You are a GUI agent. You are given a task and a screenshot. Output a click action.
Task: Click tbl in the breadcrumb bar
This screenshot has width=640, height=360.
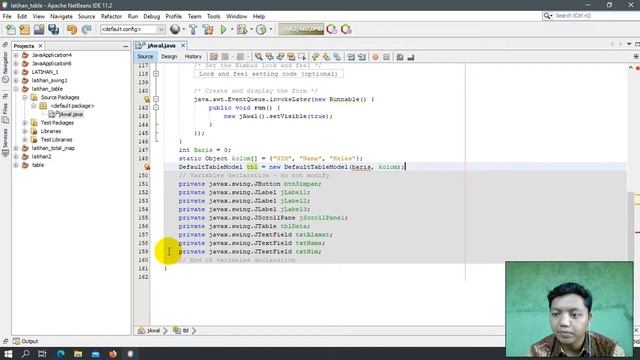181,331
